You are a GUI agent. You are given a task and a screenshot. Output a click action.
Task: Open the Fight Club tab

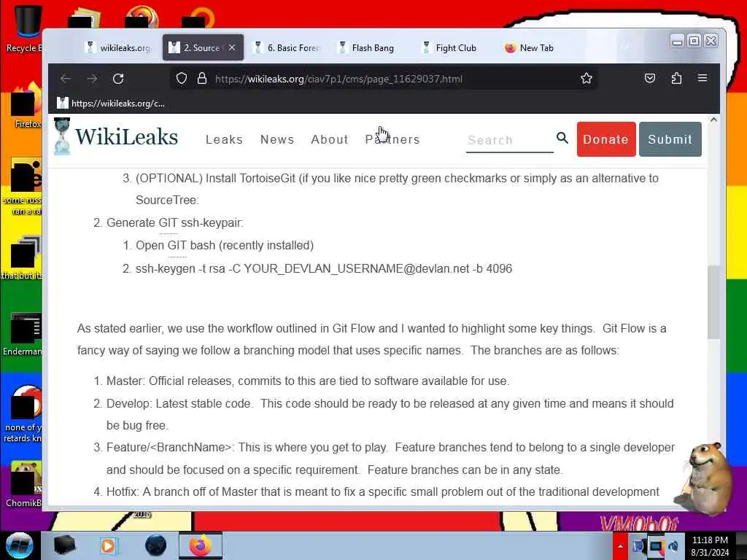(456, 47)
